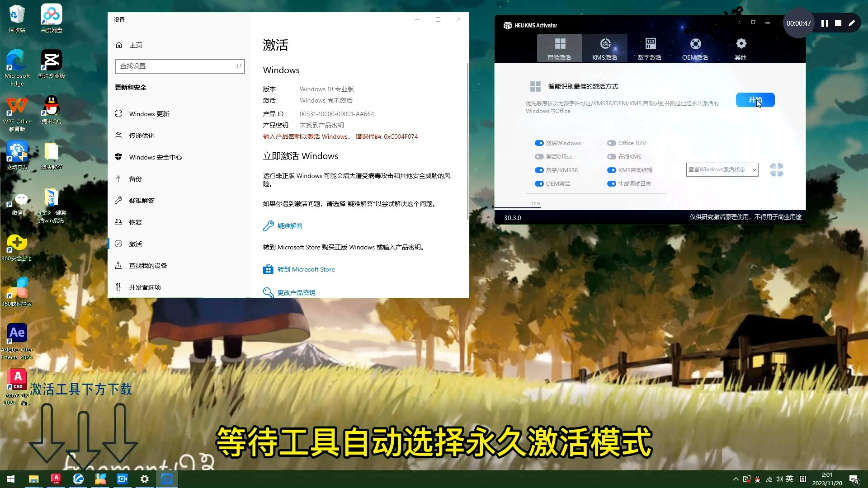Open Microsoft Edge desktop icon
This screenshot has height=488, width=868.
click(x=17, y=68)
